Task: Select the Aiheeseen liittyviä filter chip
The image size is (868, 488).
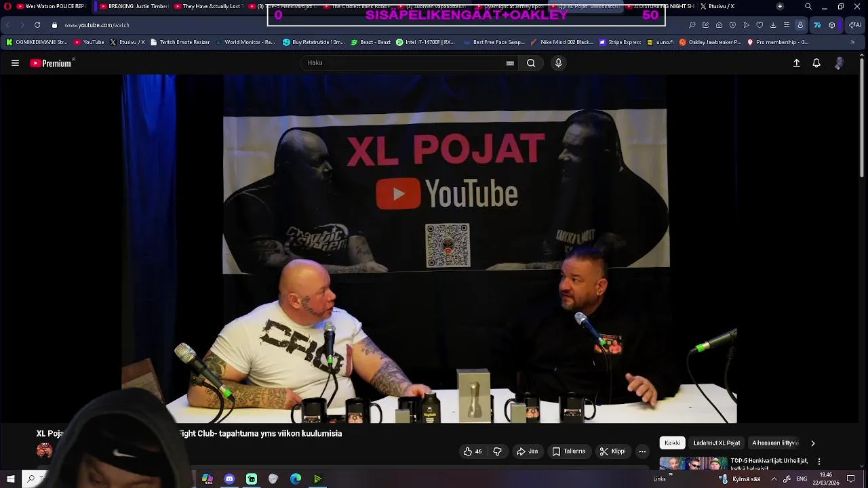Action: tap(774, 443)
